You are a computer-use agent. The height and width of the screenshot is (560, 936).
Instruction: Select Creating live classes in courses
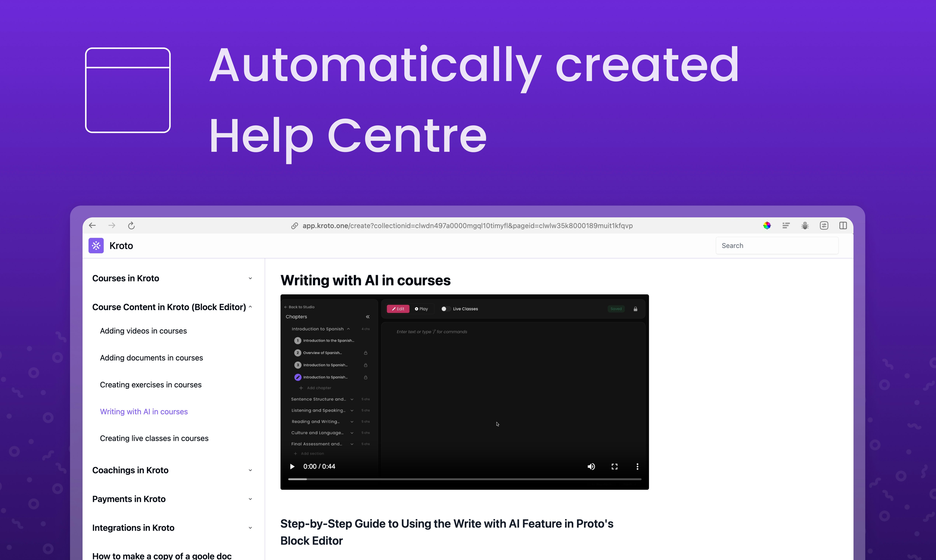click(x=154, y=438)
